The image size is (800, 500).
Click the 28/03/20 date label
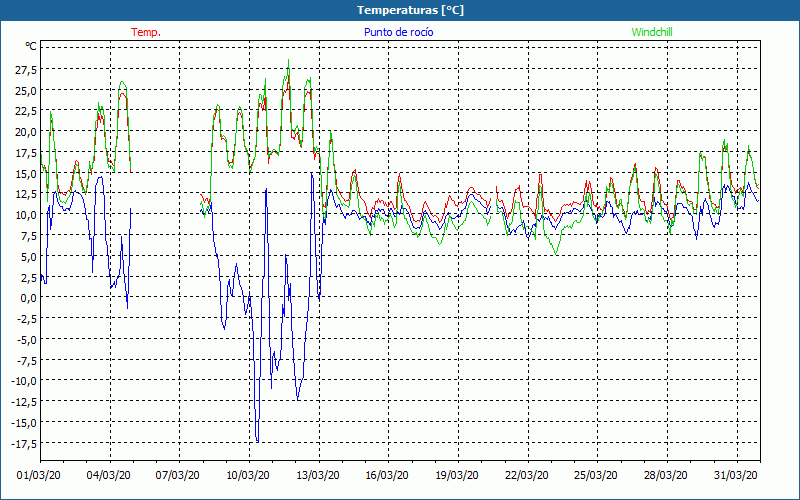coord(666,476)
